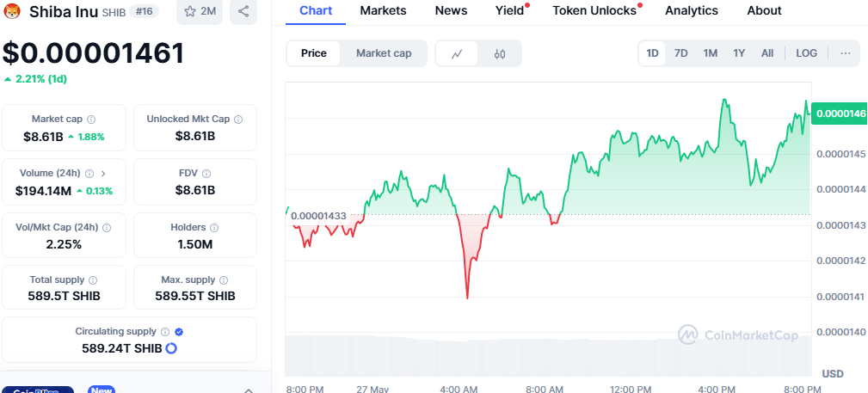Image resolution: width=868 pixels, height=393 pixels.
Task: Click the 589.24T SHIB circulating supply
Action: (122, 348)
